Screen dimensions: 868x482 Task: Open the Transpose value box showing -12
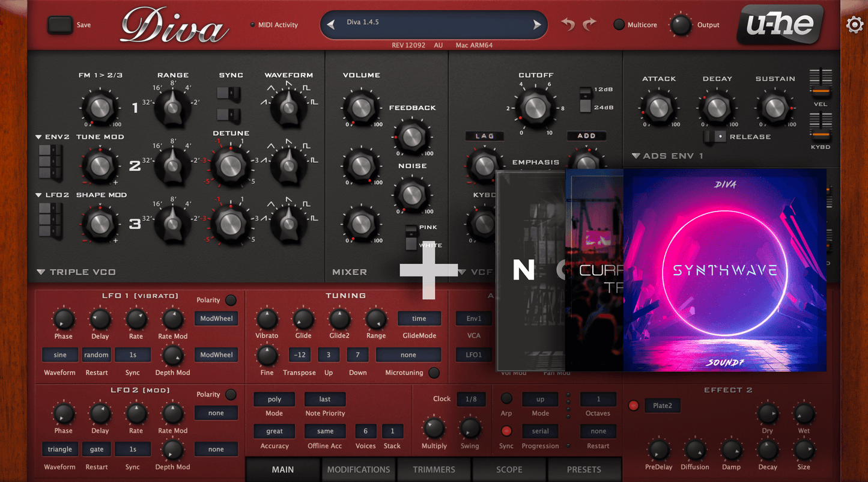(x=300, y=355)
